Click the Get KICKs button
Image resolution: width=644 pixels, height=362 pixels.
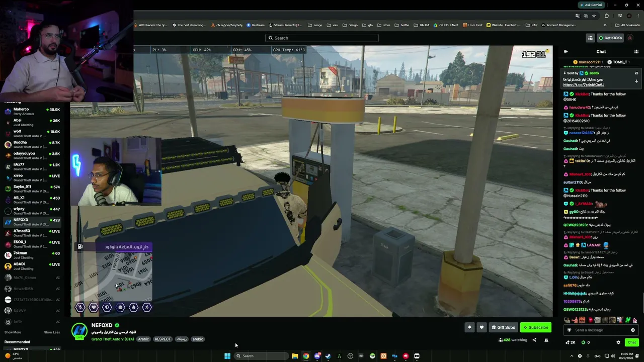610,38
